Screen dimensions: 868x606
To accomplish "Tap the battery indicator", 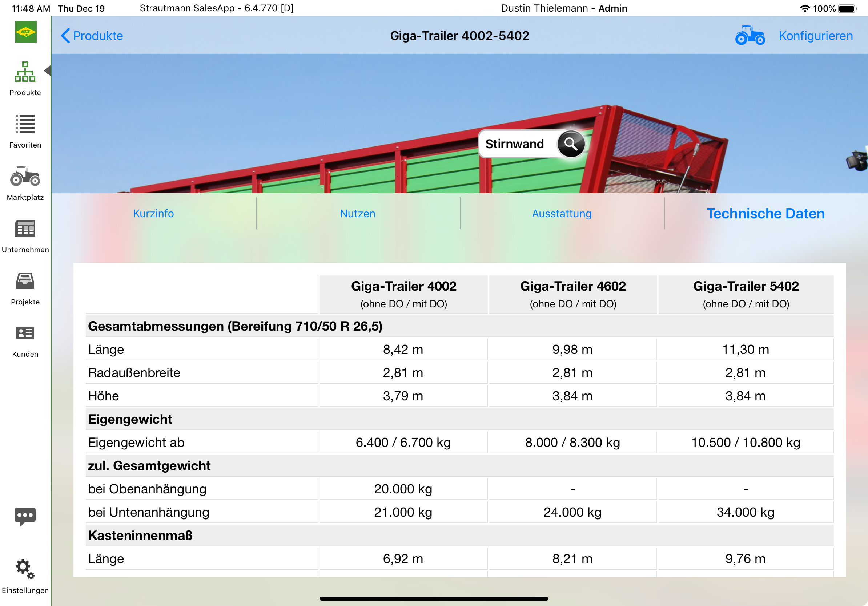I will (x=847, y=8).
